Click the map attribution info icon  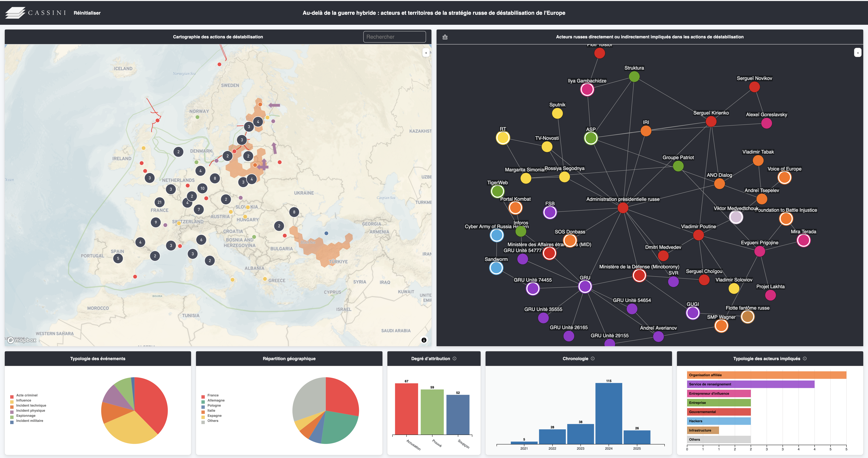click(424, 340)
